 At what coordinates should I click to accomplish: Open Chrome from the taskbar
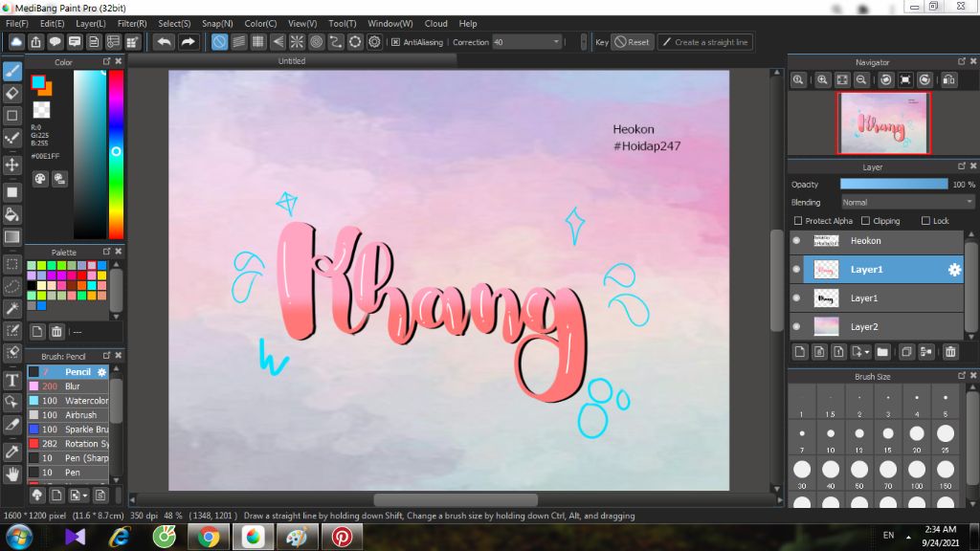click(208, 537)
